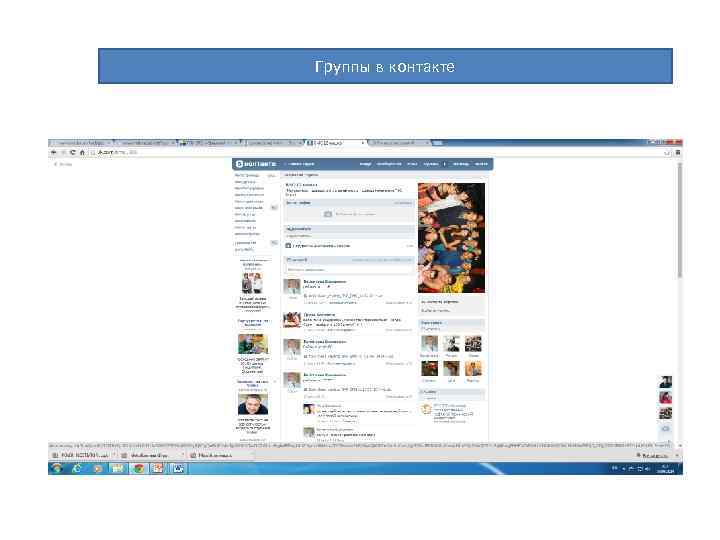The image size is (720, 540).
Task: Open the round logo in links block
Action: point(426,409)
